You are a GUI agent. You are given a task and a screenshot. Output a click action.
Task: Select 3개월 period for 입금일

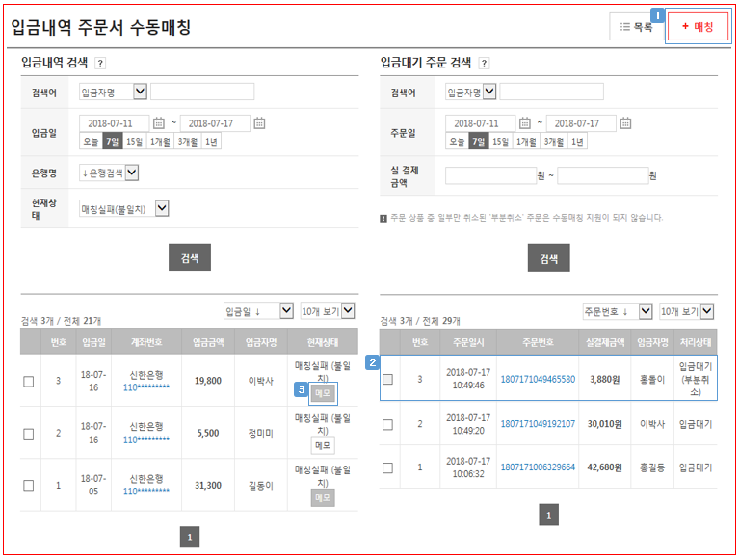(x=188, y=142)
